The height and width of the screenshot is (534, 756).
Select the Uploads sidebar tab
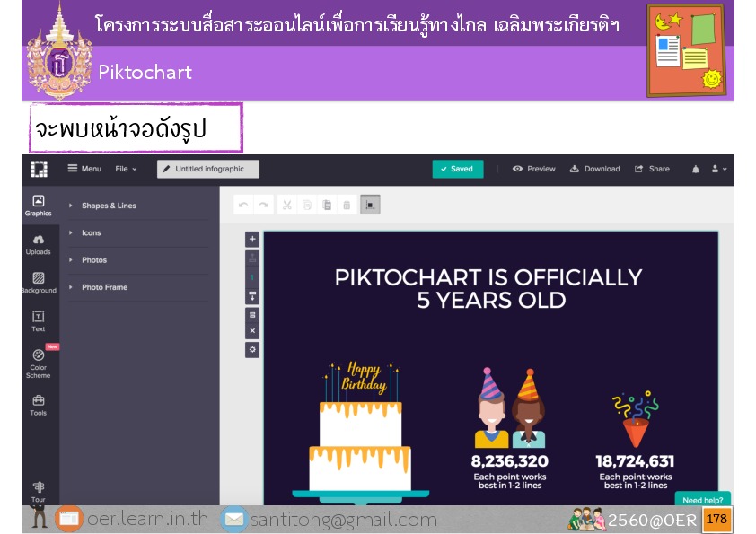pos(38,245)
